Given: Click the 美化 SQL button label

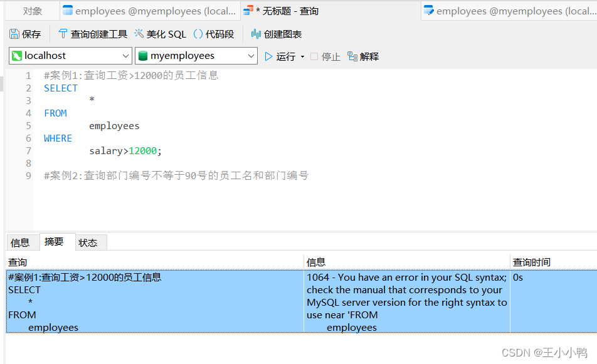Looking at the screenshot, I should (x=166, y=34).
